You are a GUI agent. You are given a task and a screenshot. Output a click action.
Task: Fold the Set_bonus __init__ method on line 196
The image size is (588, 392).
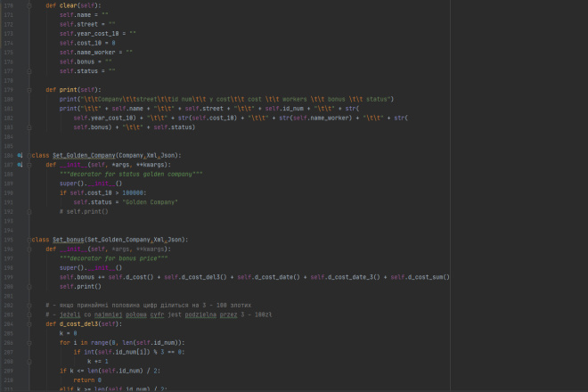click(x=29, y=249)
